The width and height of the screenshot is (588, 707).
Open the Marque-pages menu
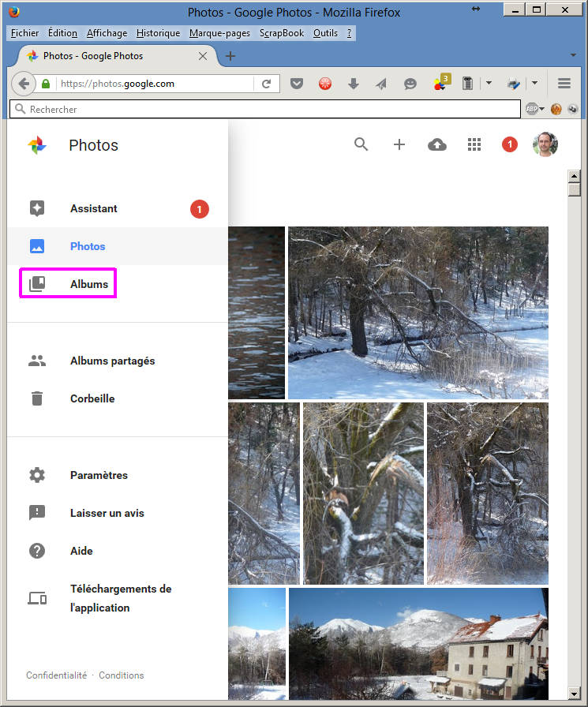pyautogui.click(x=219, y=33)
